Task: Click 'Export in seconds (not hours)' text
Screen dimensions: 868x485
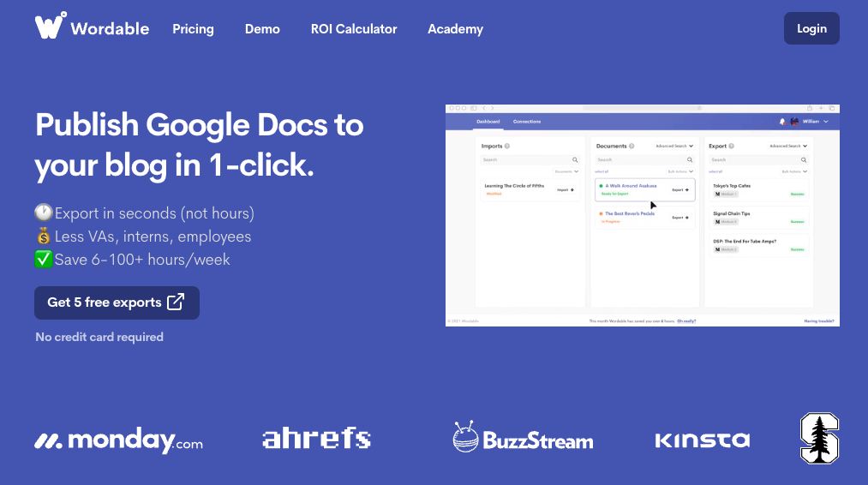Action: [x=154, y=213]
